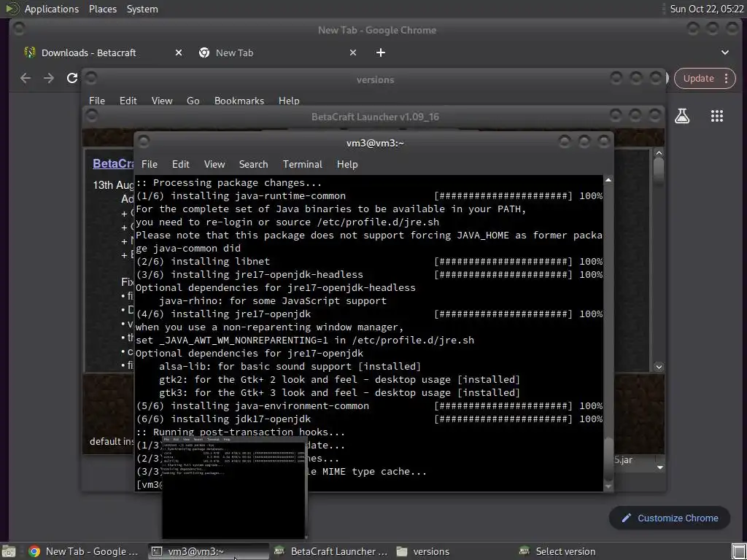The width and height of the screenshot is (747, 560).
Task: Click Chrome Update button
Action: (x=698, y=79)
